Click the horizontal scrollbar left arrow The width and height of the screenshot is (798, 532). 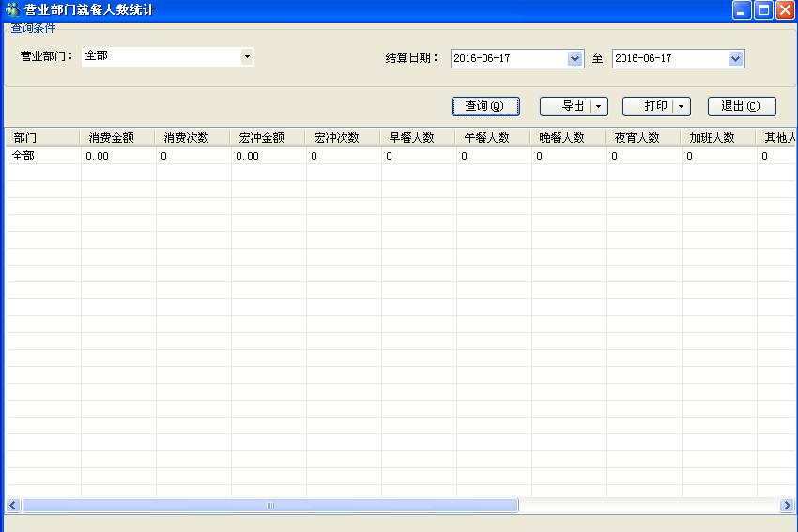click(12, 506)
